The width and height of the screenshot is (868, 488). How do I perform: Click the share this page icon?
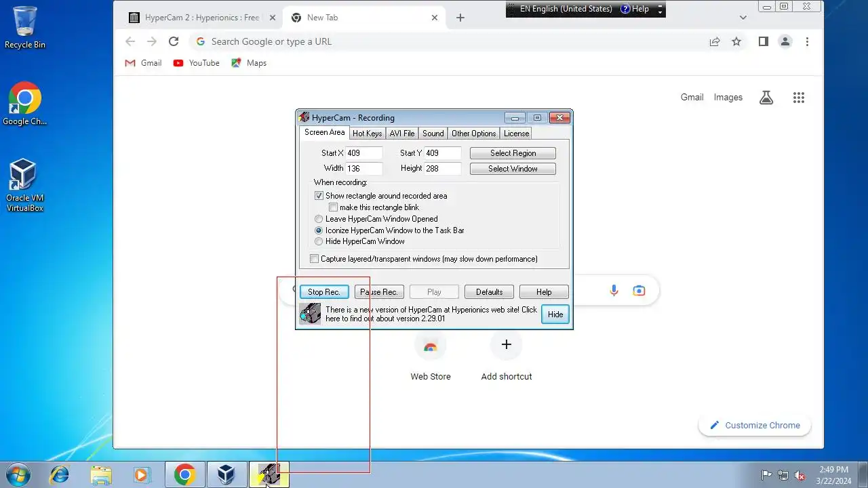pos(715,41)
